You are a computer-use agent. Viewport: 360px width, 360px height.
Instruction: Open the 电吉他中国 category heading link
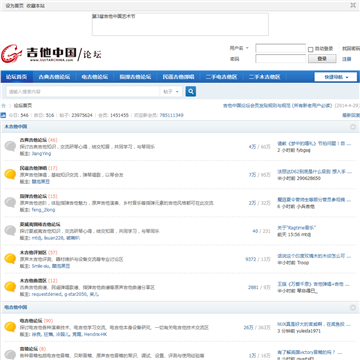[16, 307]
